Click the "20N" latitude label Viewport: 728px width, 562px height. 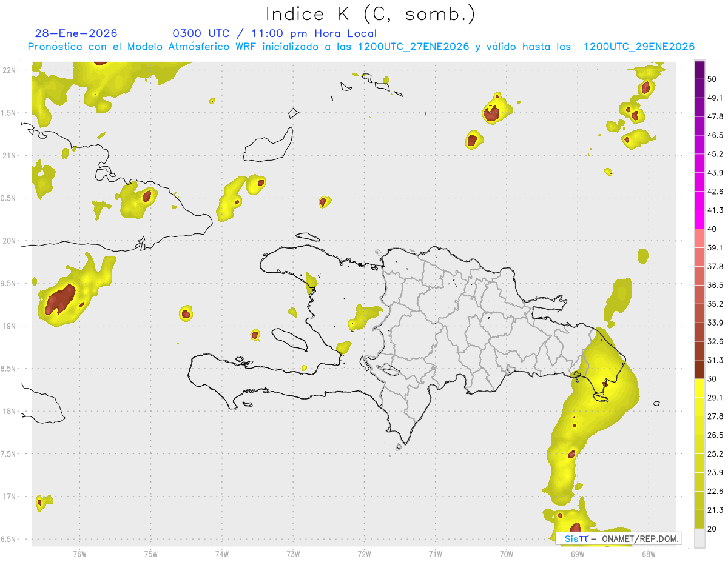click(9, 241)
